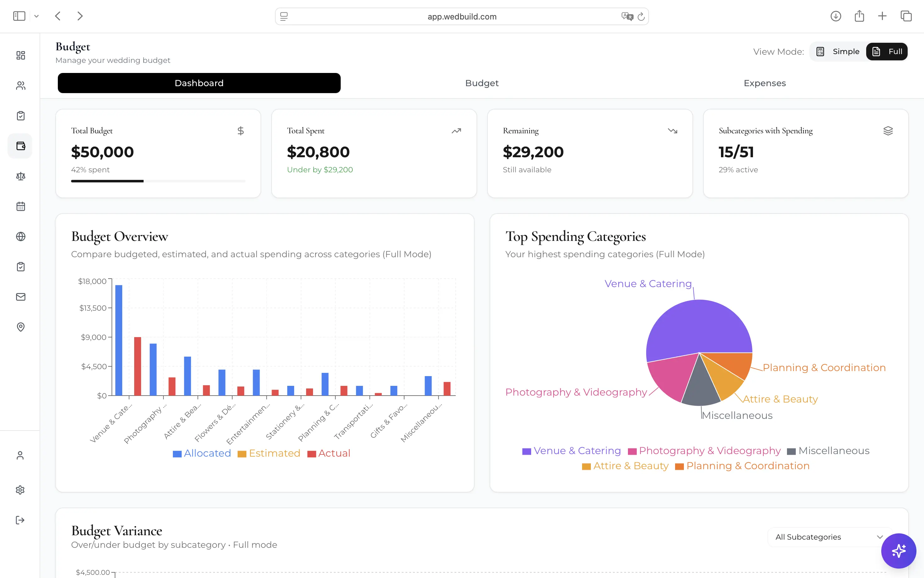Image resolution: width=924 pixels, height=578 pixels.
Task: Toggle Estimated series in bar chart legend
Action: pyautogui.click(x=269, y=453)
